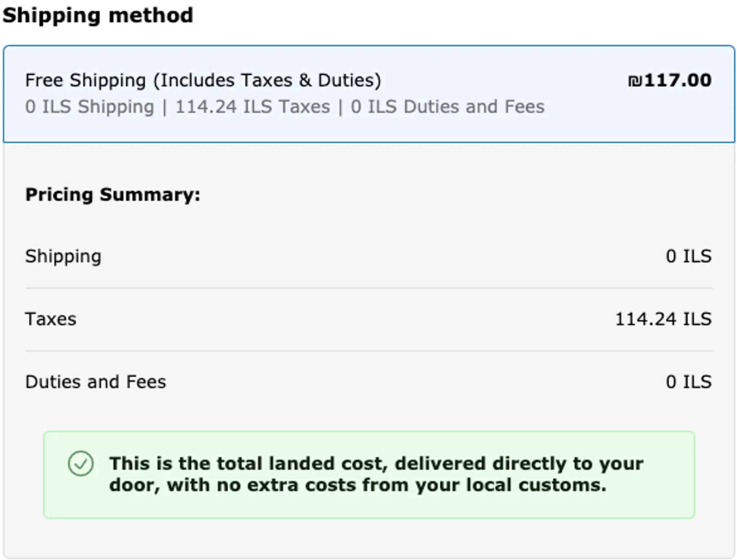The image size is (737, 560).
Task: Click the shekel currency symbol
Action: pyautogui.click(x=635, y=80)
